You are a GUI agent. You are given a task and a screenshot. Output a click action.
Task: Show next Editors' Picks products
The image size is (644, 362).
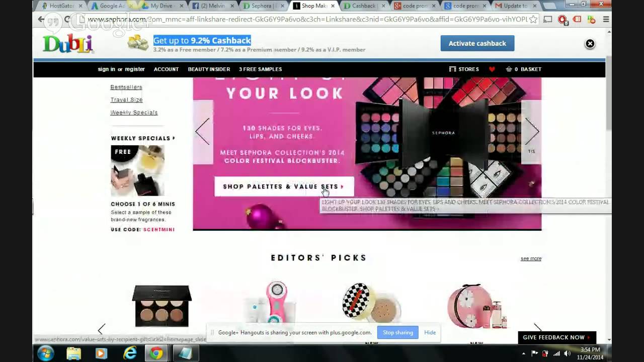537,328
